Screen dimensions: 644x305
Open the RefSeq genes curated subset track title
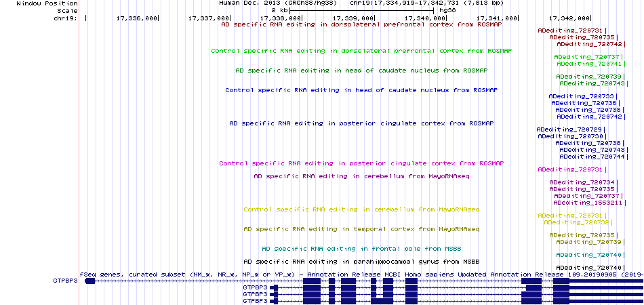(361, 274)
